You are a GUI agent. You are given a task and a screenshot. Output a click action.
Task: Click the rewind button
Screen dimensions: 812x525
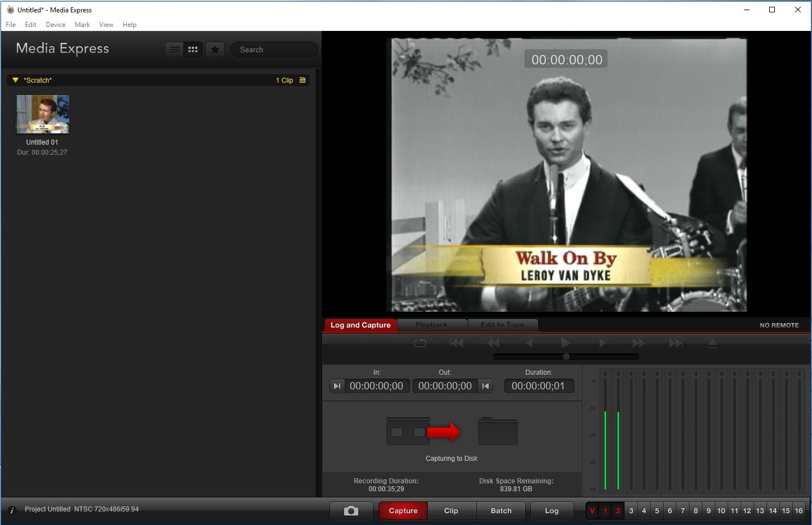click(x=493, y=343)
